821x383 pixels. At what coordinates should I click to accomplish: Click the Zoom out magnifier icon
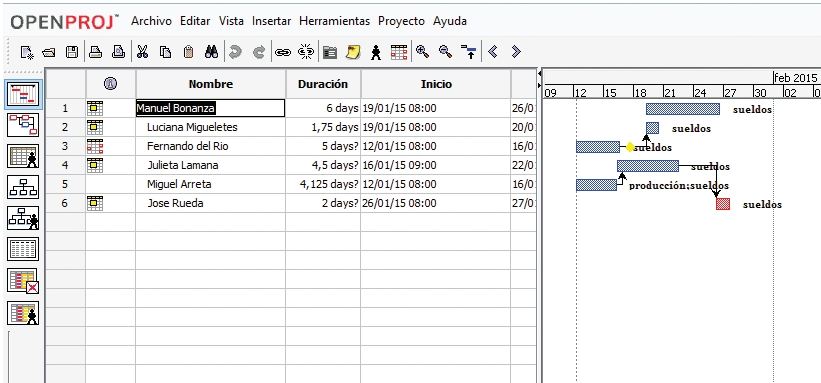(x=446, y=51)
